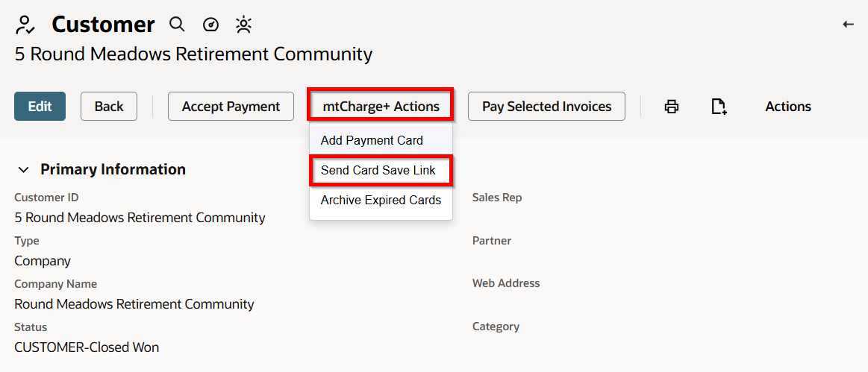The height and width of the screenshot is (372, 868).
Task: Click the print icon
Action: point(672,106)
